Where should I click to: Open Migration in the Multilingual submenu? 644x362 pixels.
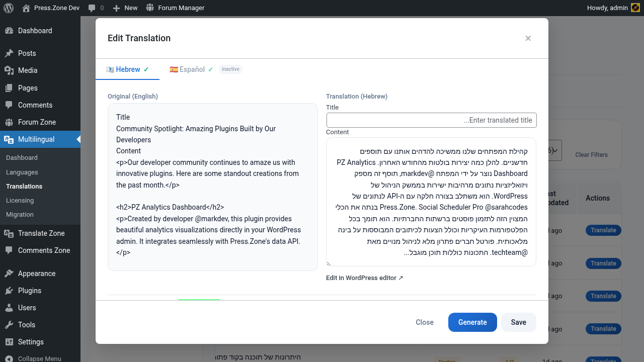point(20,214)
